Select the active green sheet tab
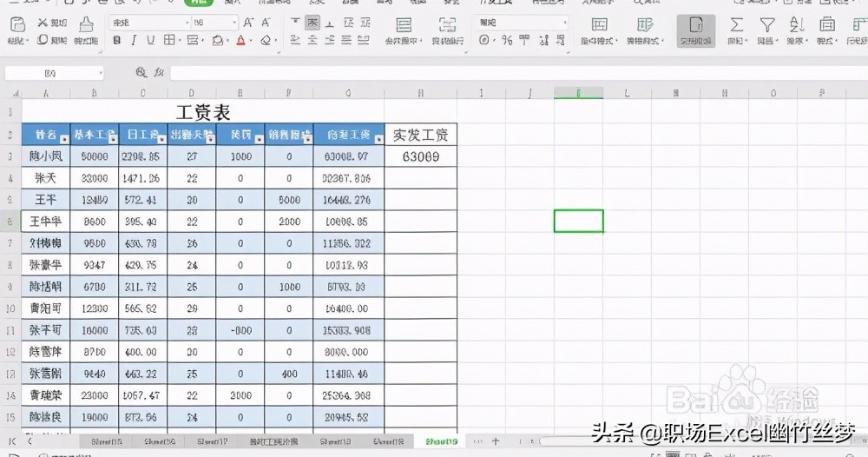 441,441
